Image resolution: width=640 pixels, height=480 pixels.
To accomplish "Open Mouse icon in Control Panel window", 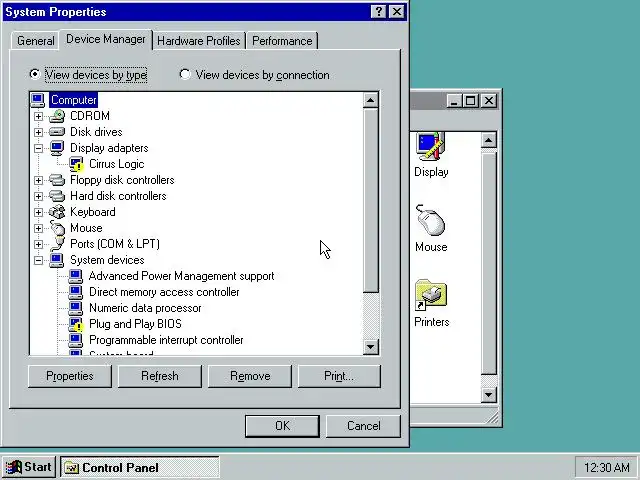I will (x=431, y=220).
